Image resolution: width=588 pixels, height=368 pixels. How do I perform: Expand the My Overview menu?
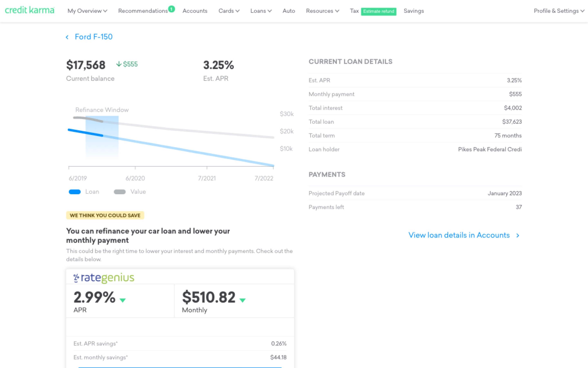[x=87, y=11]
